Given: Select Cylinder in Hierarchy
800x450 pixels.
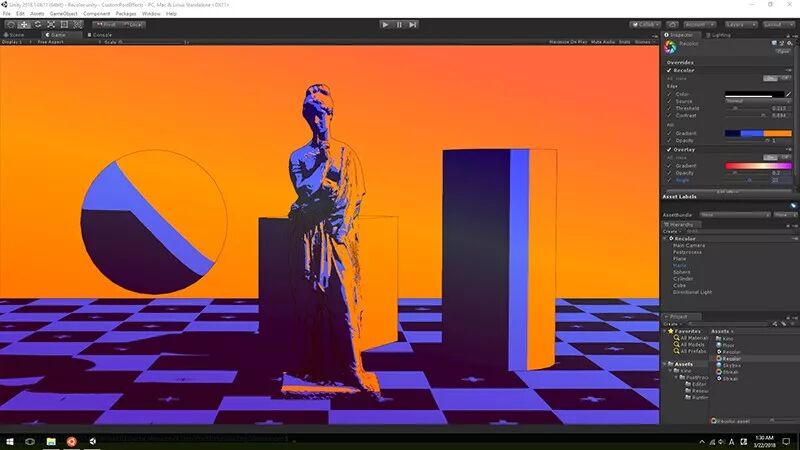Looking at the screenshot, I should (x=683, y=279).
